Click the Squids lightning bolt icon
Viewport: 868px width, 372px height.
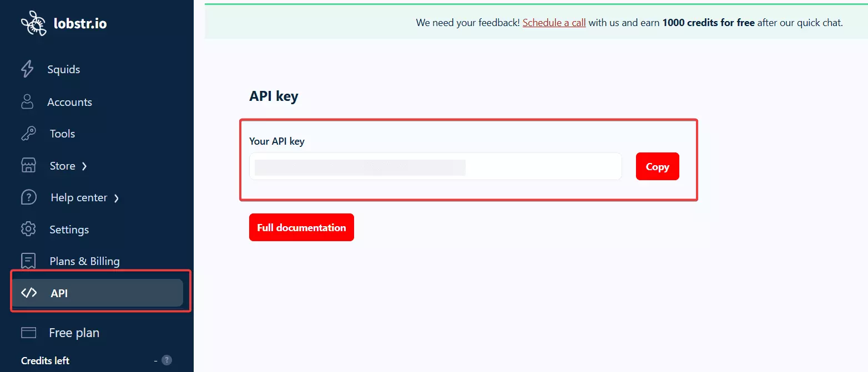(27, 69)
